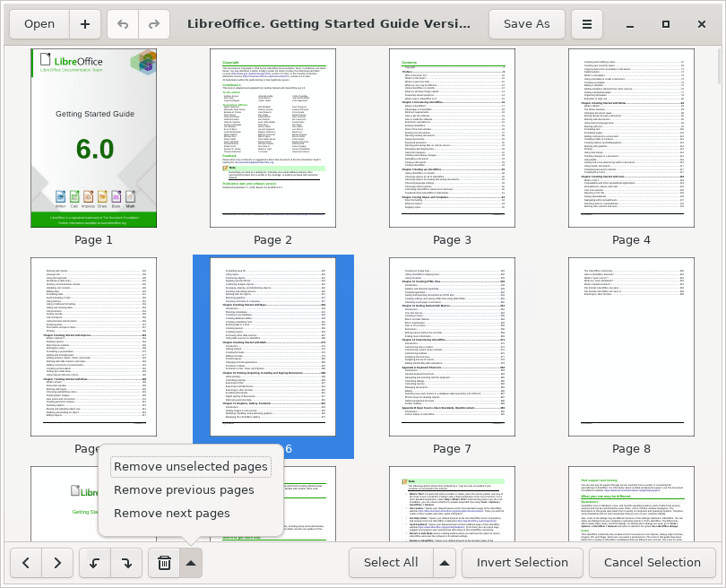Click Invert Selection button

523,563
